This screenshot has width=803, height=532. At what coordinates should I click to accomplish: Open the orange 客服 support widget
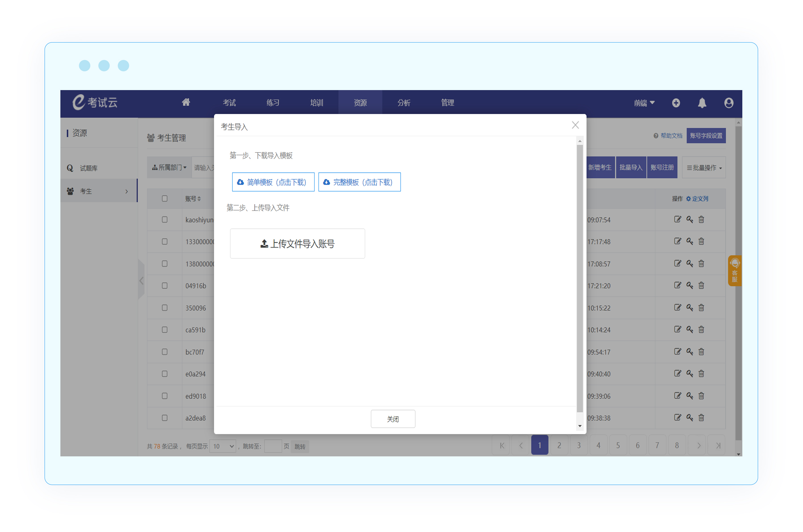(734, 271)
